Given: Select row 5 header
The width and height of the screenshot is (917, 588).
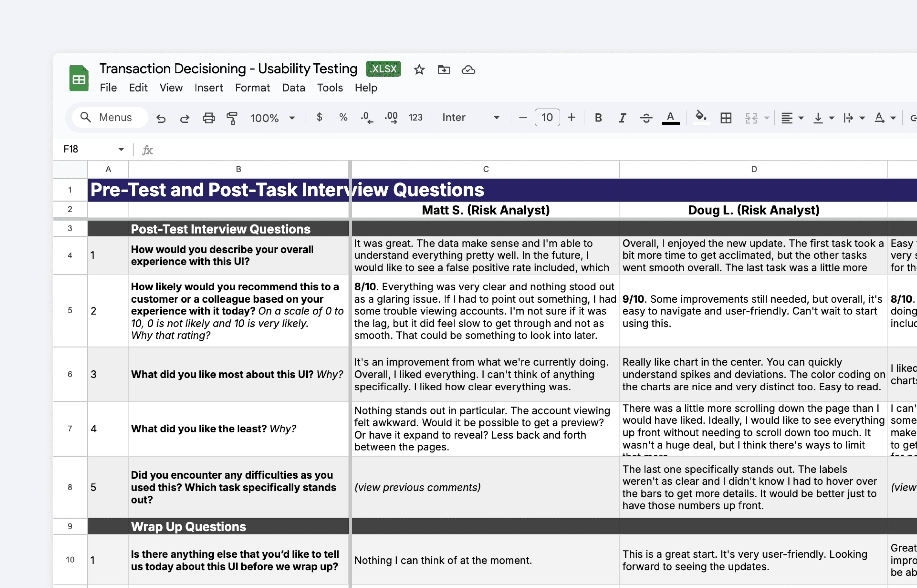Looking at the screenshot, I should click(70, 311).
